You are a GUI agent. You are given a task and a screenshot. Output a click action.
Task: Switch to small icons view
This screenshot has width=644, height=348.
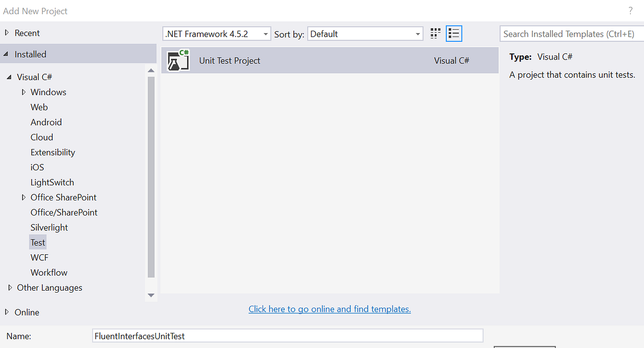pyautogui.click(x=435, y=33)
